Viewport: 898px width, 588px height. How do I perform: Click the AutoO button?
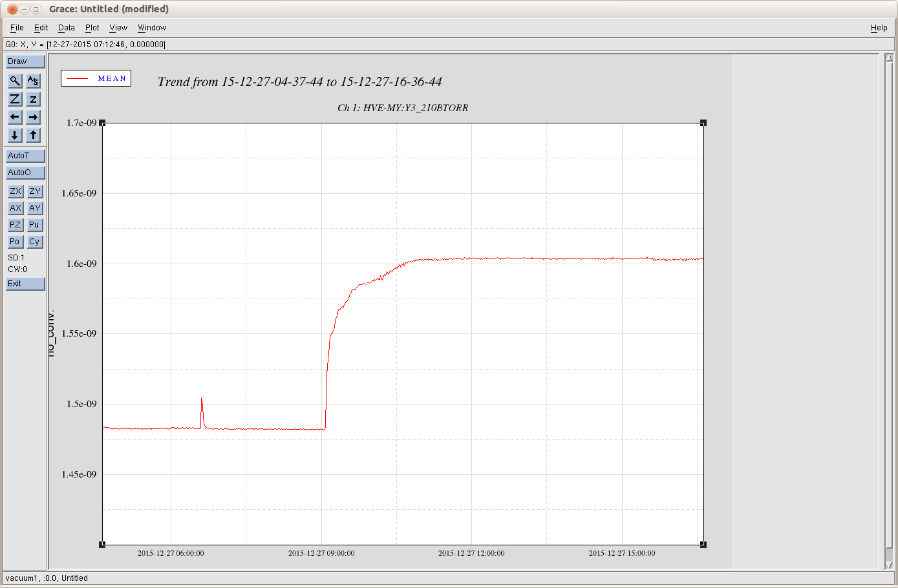(25, 173)
